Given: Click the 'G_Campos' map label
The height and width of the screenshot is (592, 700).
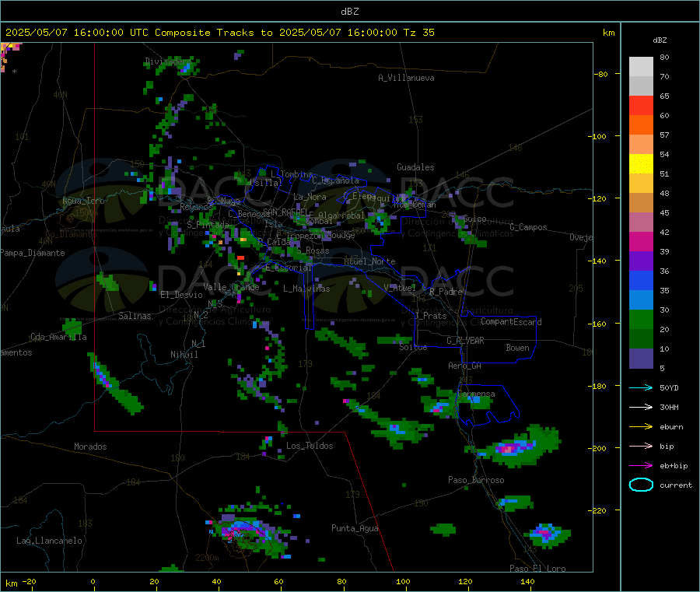Looking at the screenshot, I should [x=528, y=227].
